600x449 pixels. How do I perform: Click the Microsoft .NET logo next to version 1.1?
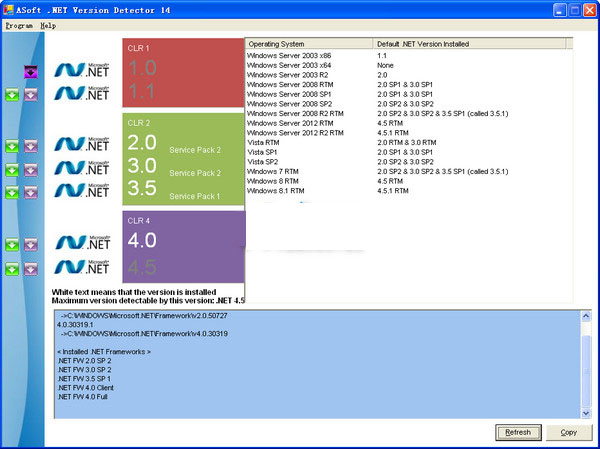click(x=82, y=93)
